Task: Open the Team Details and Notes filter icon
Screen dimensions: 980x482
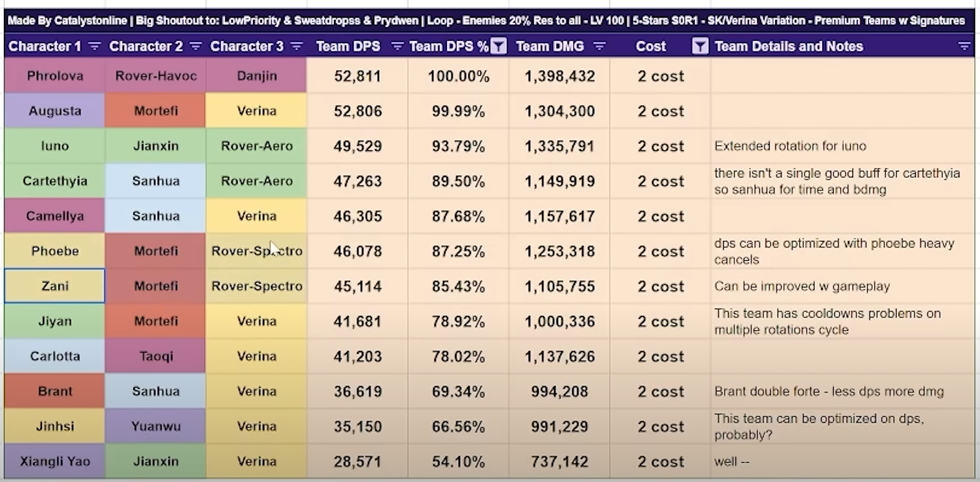Action: coord(964,46)
